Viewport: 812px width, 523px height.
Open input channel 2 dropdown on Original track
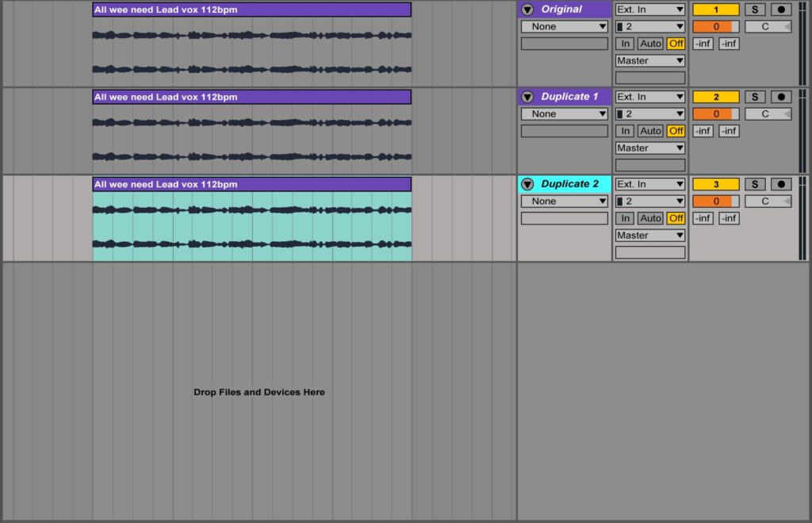[650, 26]
